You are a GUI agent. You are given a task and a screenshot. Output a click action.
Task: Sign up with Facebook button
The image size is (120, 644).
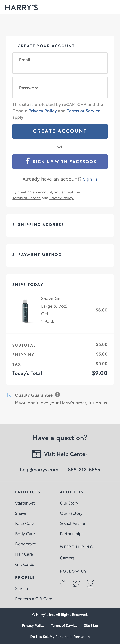click(60, 161)
